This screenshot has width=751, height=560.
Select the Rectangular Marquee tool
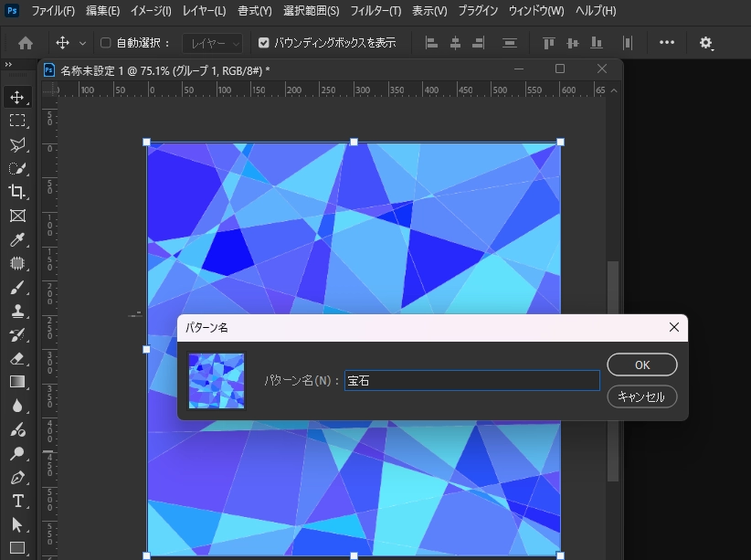[16, 121]
